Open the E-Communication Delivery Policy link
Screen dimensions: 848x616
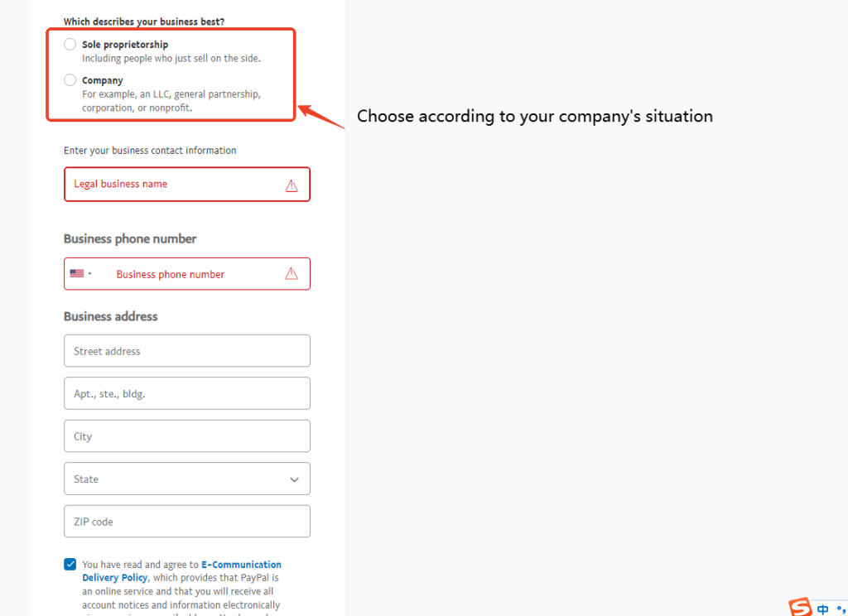(241, 564)
